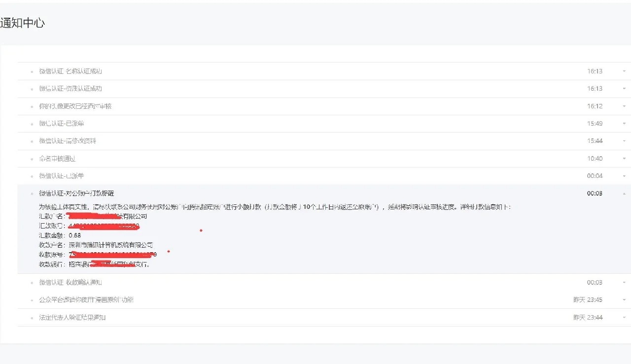Open the 微信认证-请修改资料 notification title
The width and height of the screenshot is (631, 364).
point(68,141)
